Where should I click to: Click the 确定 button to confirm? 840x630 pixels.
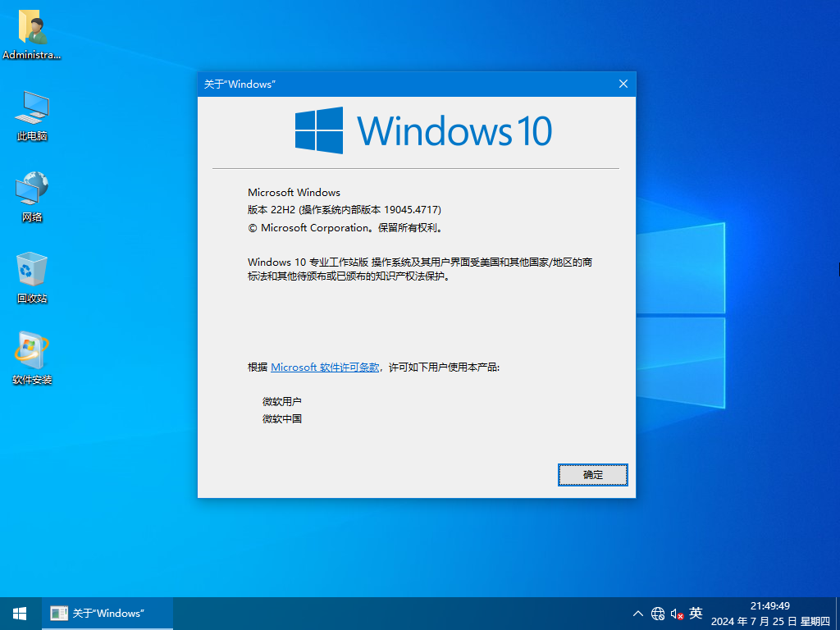click(592, 475)
